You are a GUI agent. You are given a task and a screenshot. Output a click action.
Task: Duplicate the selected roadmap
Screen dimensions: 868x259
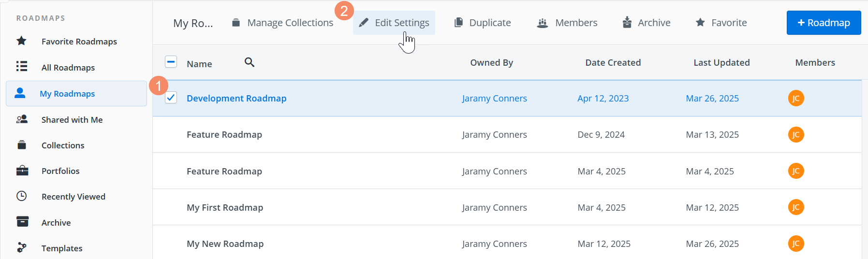pyautogui.click(x=483, y=23)
